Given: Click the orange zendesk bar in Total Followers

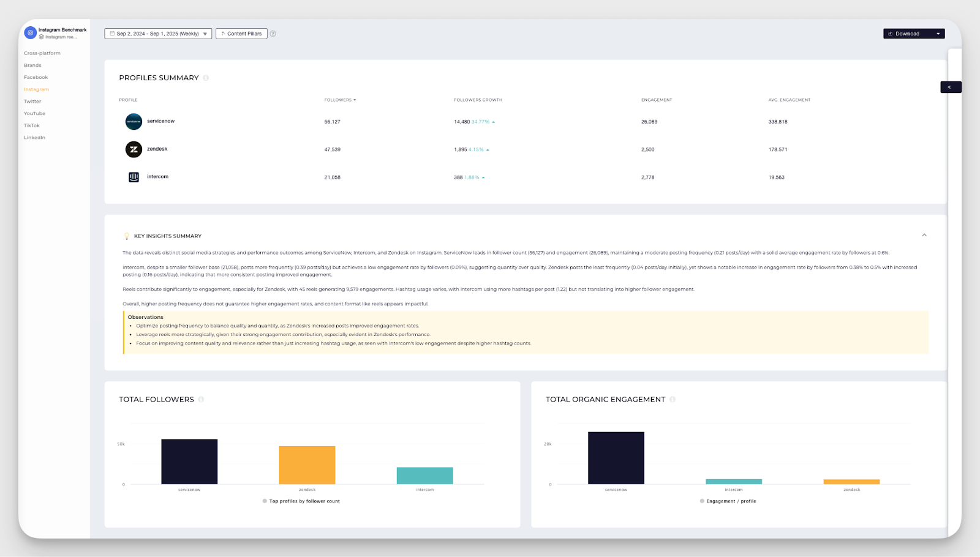Looking at the screenshot, I should [x=307, y=465].
